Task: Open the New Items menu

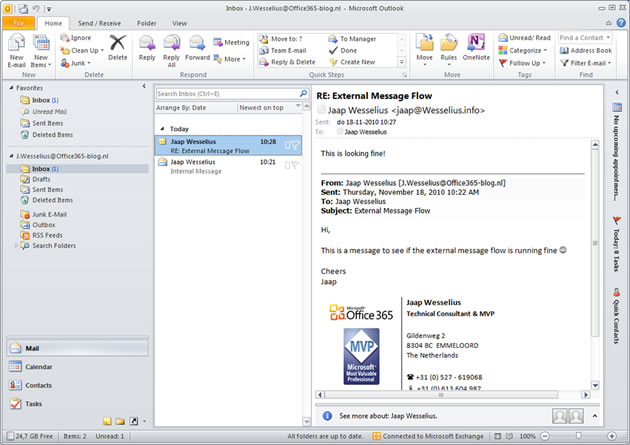Action: (x=41, y=51)
